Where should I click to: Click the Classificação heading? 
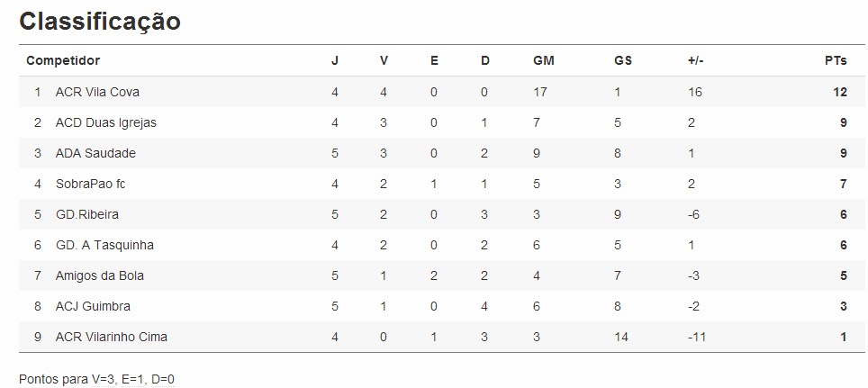[99, 22]
